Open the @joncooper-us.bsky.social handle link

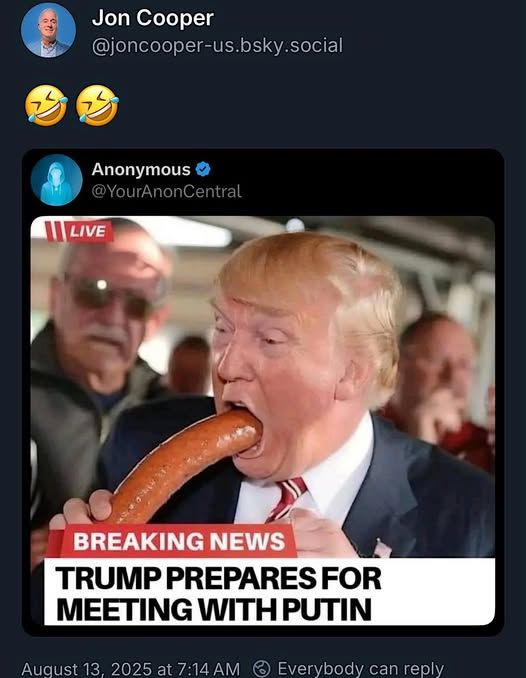click(x=217, y=45)
